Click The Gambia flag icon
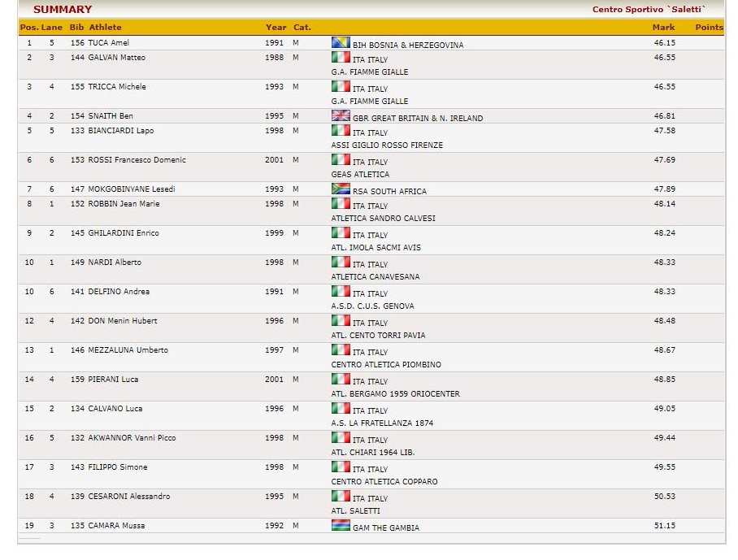Viewport: 738px width, 560px height. tap(341, 526)
